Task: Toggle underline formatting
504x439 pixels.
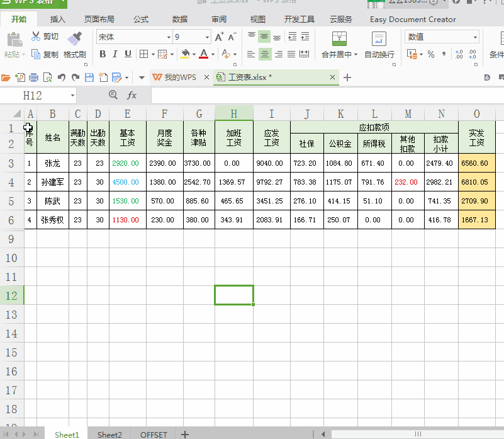Action: point(128,55)
